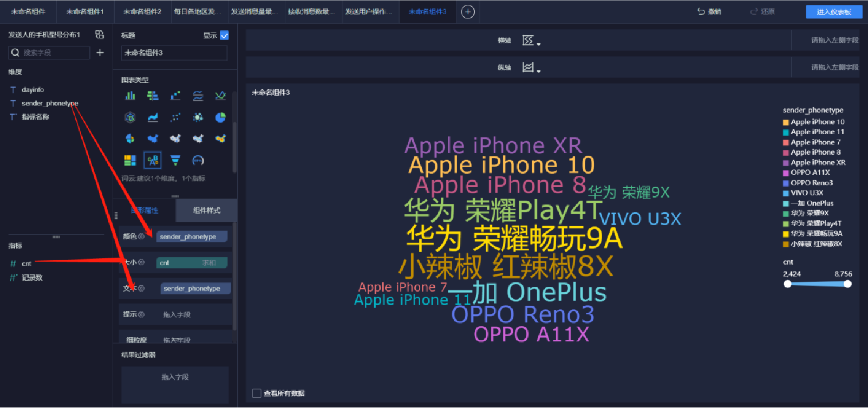Click the left handle of the cnt range slider
Image resolution: width=868 pixels, height=408 pixels.
tap(788, 284)
